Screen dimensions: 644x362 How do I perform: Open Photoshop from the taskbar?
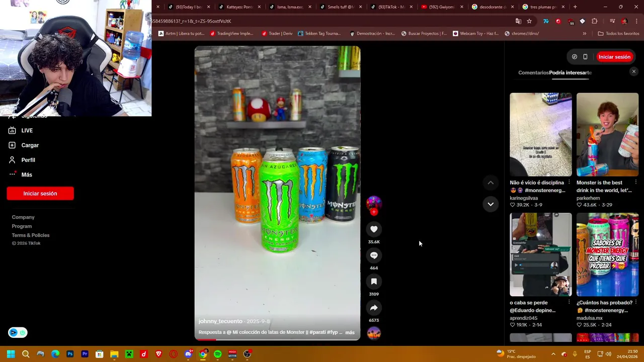click(70, 354)
